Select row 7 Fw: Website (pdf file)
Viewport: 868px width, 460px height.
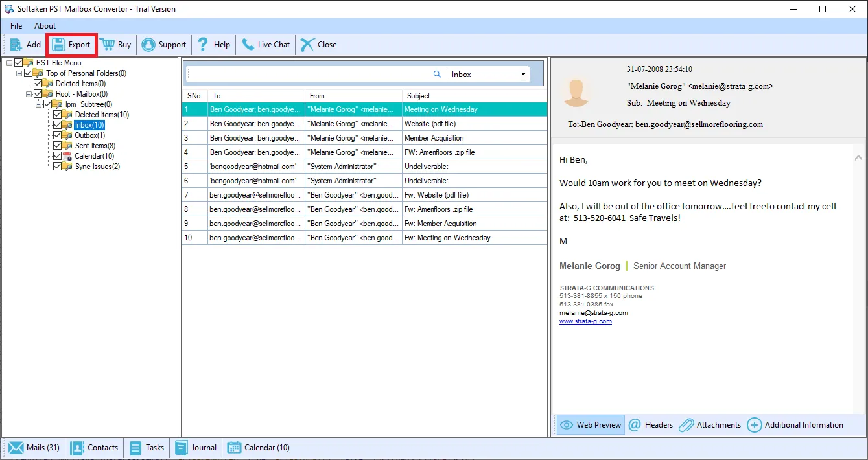(x=364, y=195)
